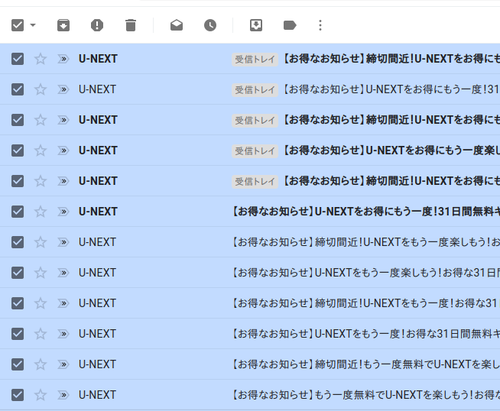The image size is (500, 411).
Task: Open email subject 'U-NEXTをお得にもう一度楽し'
Action: click(x=391, y=150)
